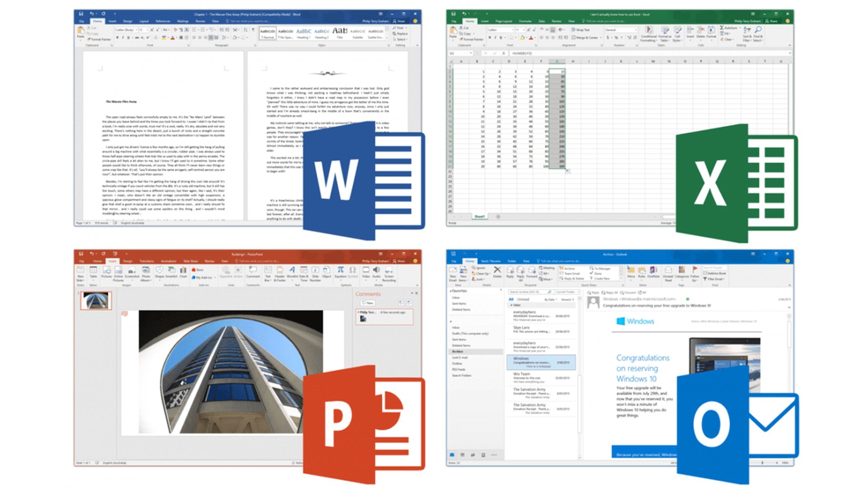Click Audio in the PowerPoint Media group
Image resolution: width=868 pixels, height=488 pixels.
376,272
